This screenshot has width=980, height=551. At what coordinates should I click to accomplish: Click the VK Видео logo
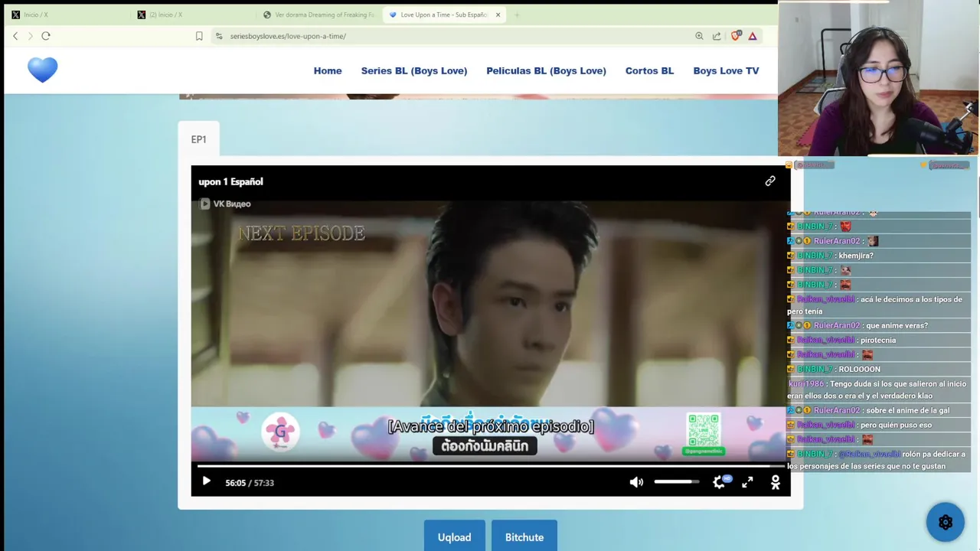coord(226,204)
